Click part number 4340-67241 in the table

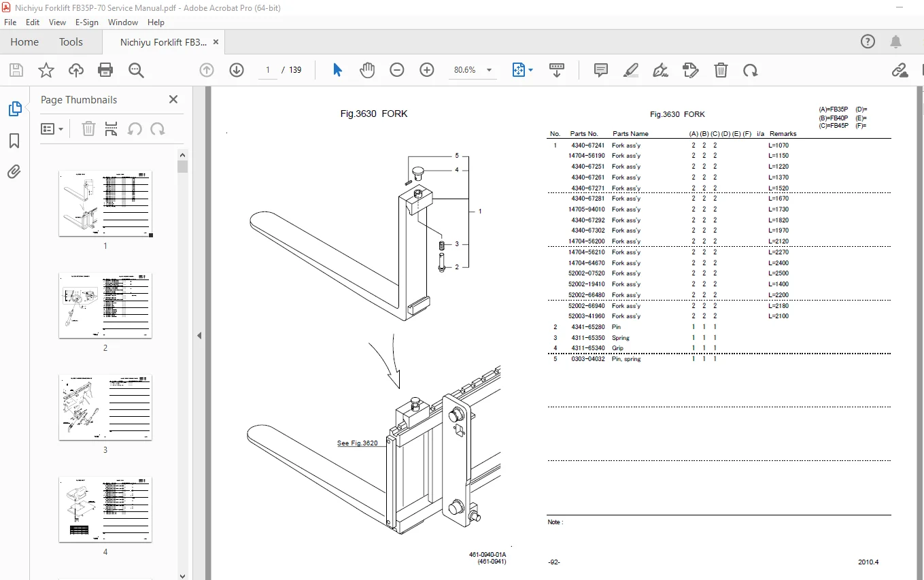587,146
